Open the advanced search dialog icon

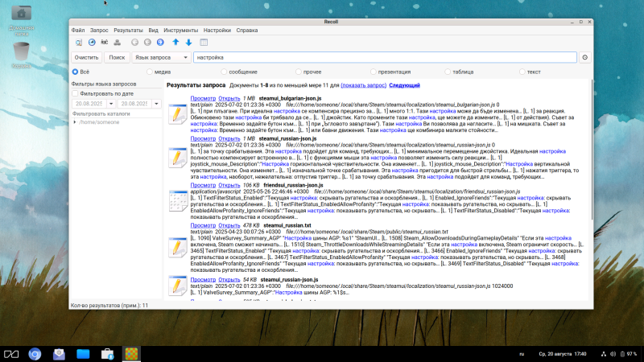(79, 42)
